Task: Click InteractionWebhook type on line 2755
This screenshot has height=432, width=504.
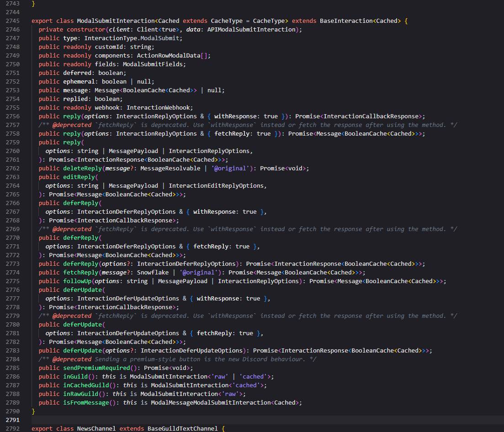Action: coord(158,108)
